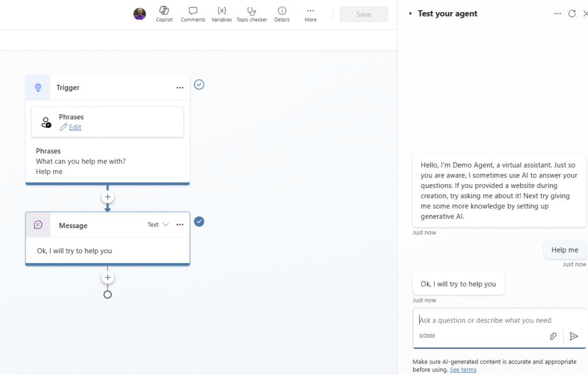Open the Trigger node ellipsis menu
Screen dimensions: 588x375
tap(180, 87)
